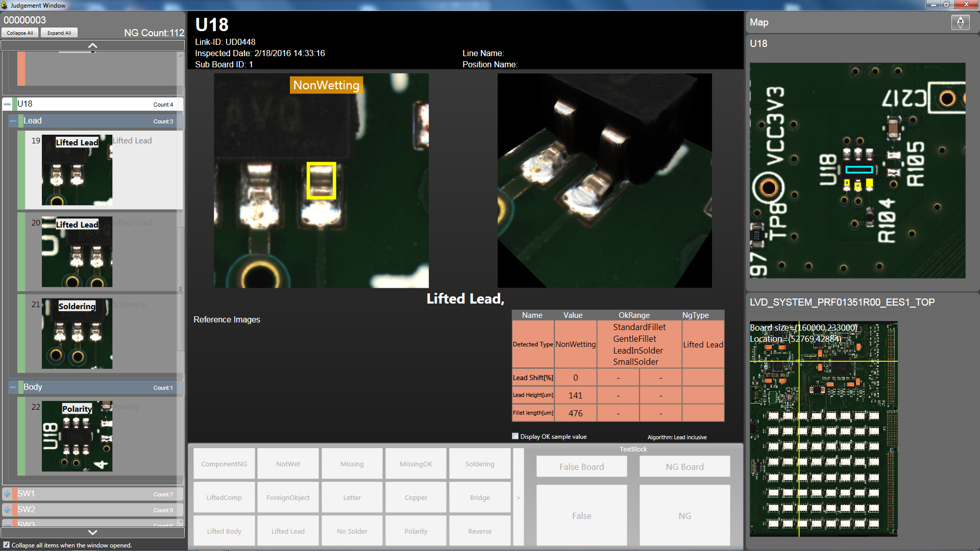This screenshot has width=980, height=551.
Task: Click the Lead Shift value 0
Action: point(575,378)
